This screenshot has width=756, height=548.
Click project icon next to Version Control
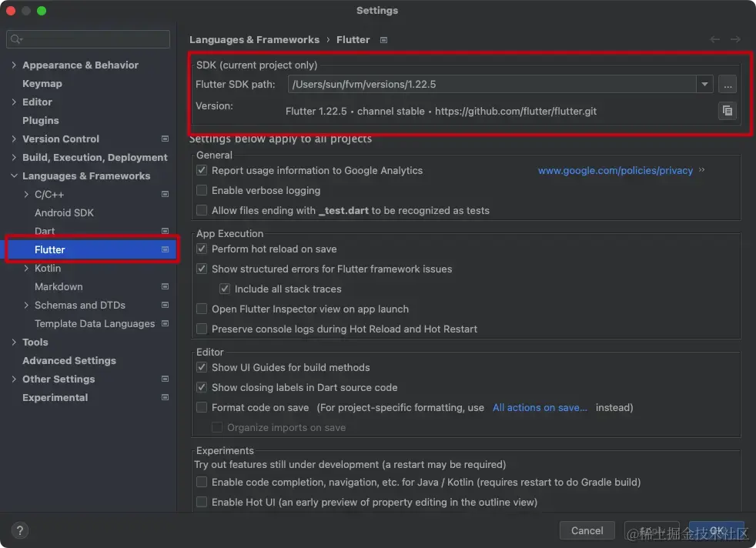[x=165, y=139]
